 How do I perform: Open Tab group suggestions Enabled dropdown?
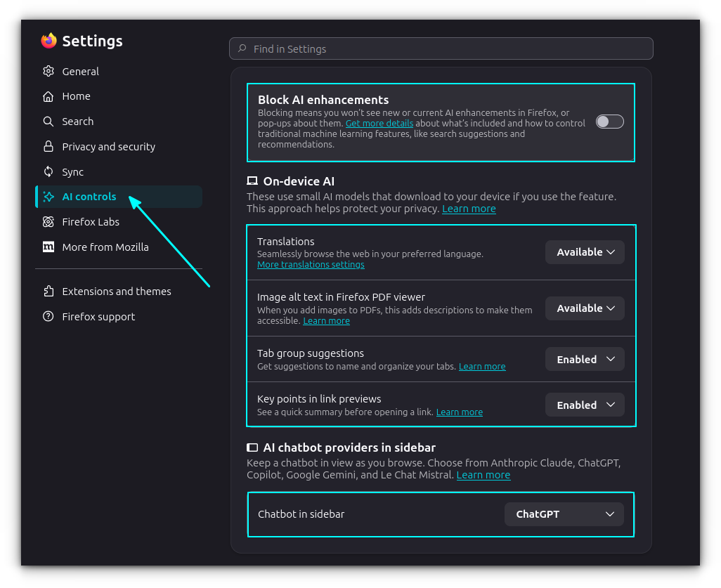coord(585,359)
